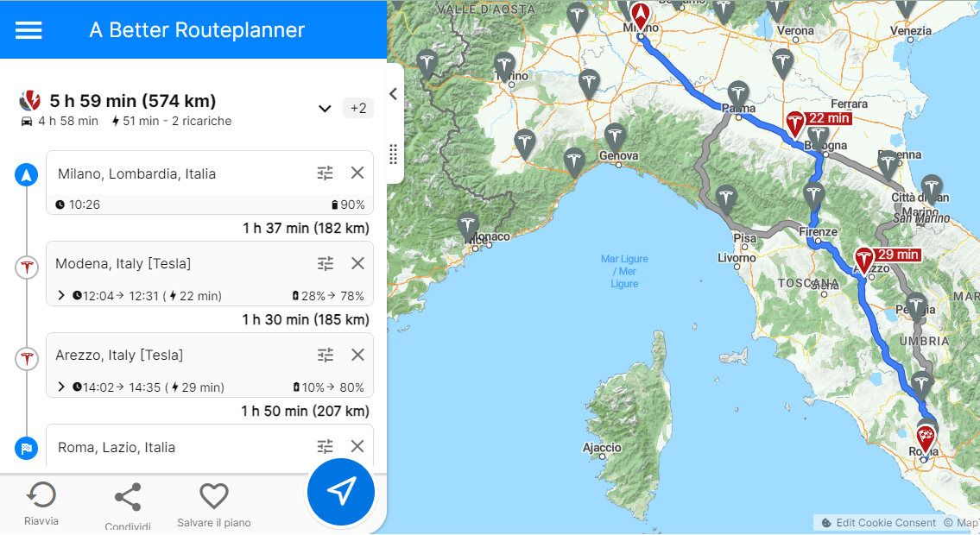980x535 pixels.
Task: Click Arezzo Tesla icon in itinerary
Action: coord(26,359)
